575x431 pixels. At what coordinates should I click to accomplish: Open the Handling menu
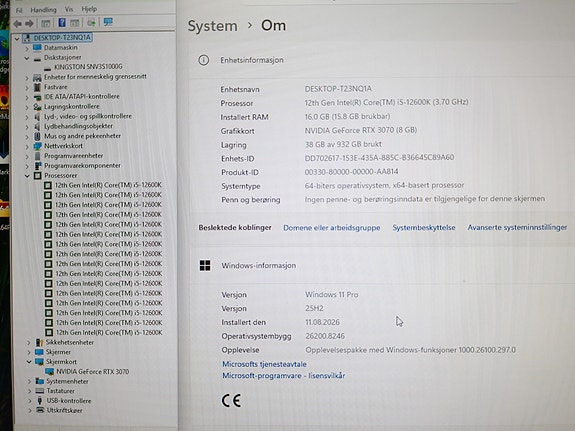(43, 10)
